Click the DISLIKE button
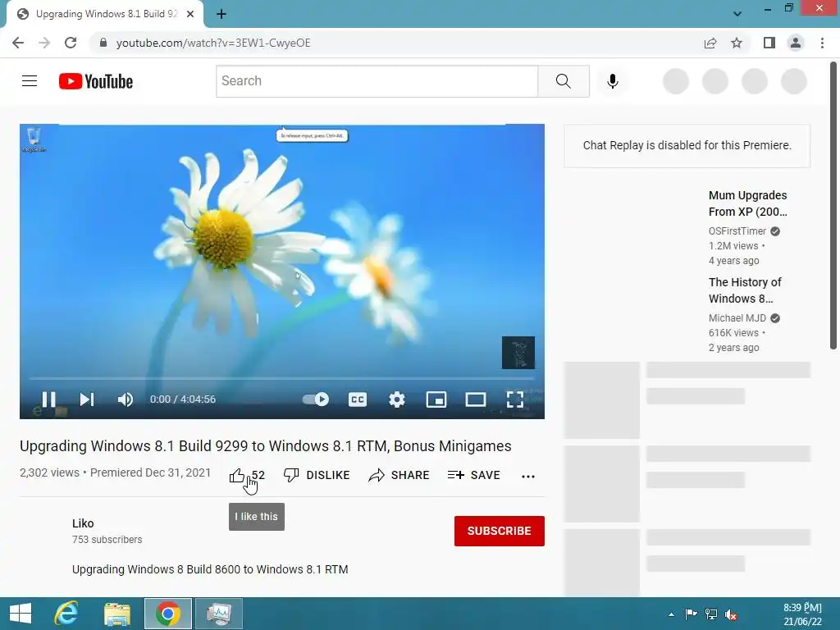Screen dimensions: 840x630 coord(317,475)
